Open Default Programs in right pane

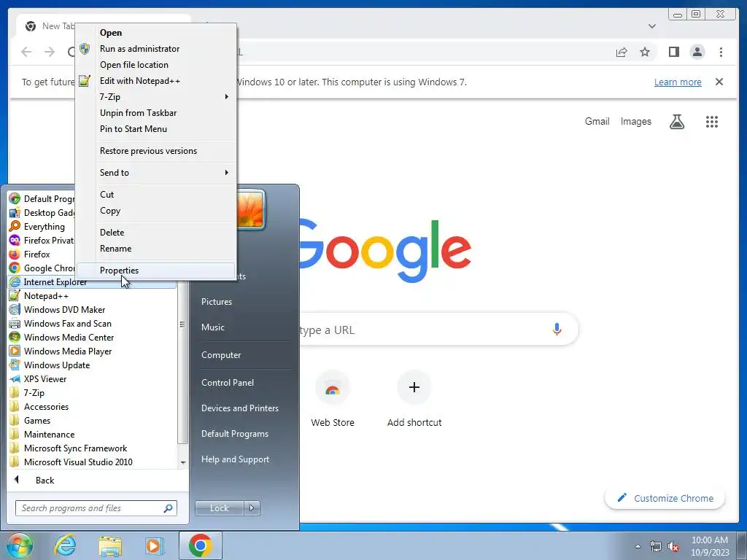234,434
